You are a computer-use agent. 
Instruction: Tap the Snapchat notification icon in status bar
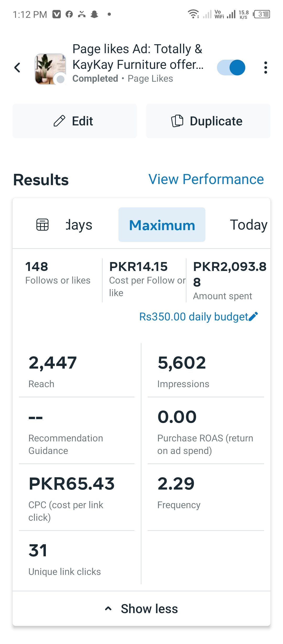point(94,14)
